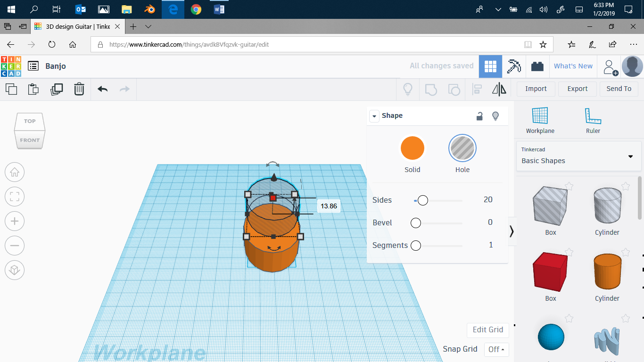Open the user profile avatar
644x362 pixels.
point(632,66)
